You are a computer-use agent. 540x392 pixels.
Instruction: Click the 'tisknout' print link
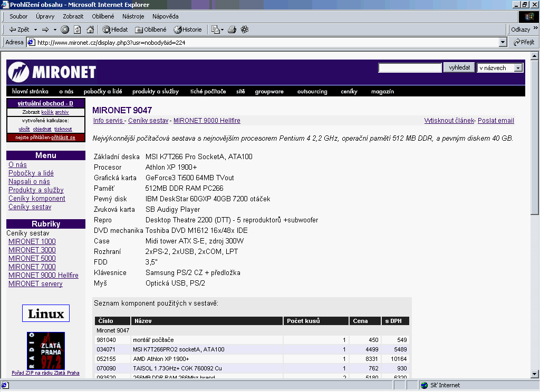(63, 129)
